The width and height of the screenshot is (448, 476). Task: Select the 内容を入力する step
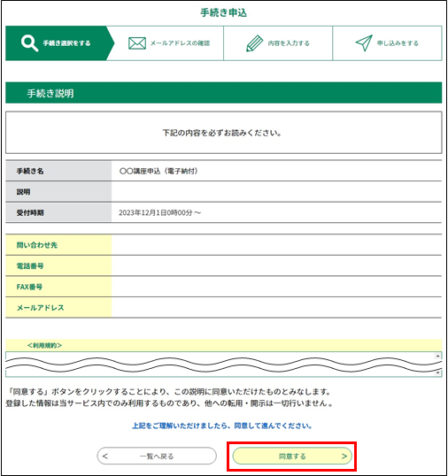278,43
